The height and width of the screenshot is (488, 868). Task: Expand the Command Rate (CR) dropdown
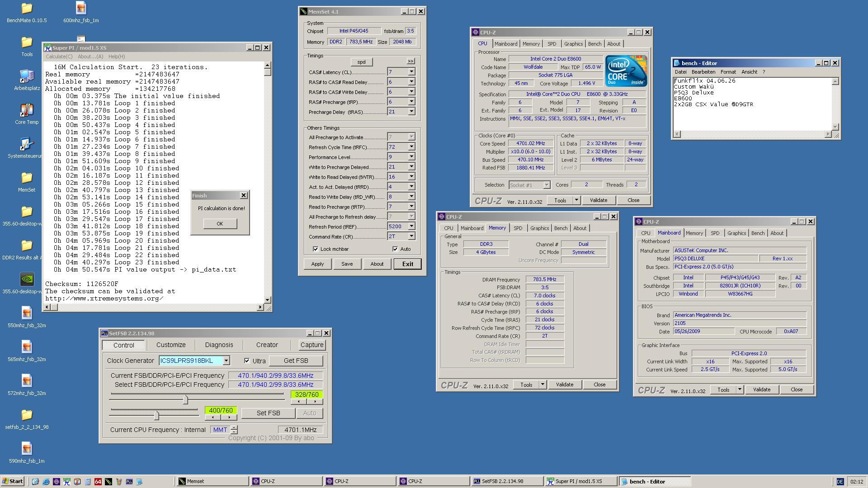tap(411, 236)
